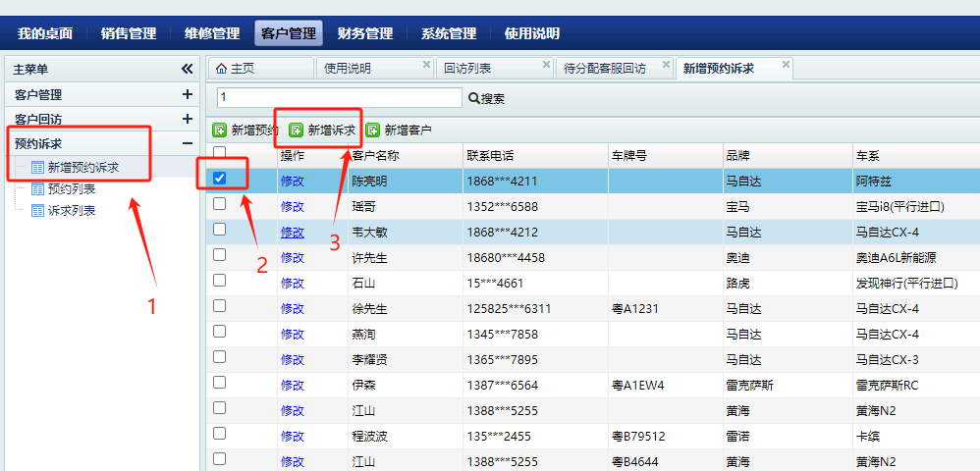Screen dimensions: 980x471
Task: Close the 使用说明 tab
Action: (x=426, y=65)
